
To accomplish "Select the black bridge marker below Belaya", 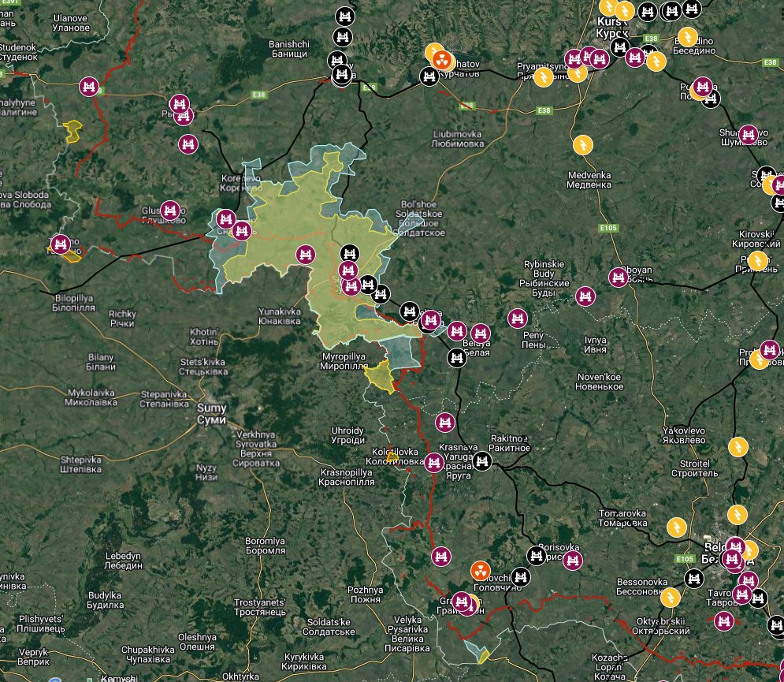I will [456, 358].
